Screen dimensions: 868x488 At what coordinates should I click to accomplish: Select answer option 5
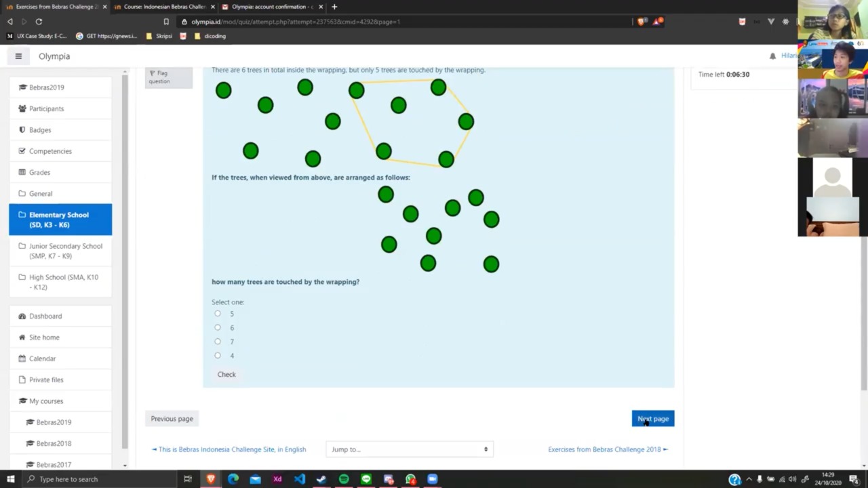point(218,313)
